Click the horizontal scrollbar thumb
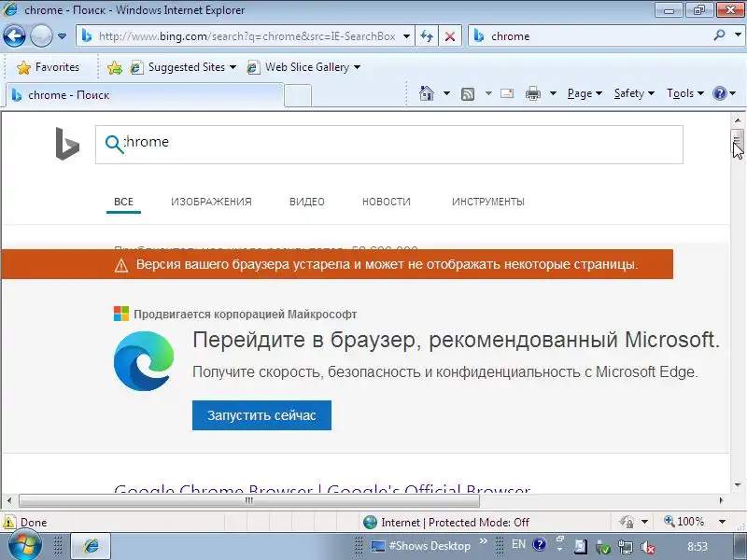This screenshot has width=747, height=560. (x=249, y=500)
